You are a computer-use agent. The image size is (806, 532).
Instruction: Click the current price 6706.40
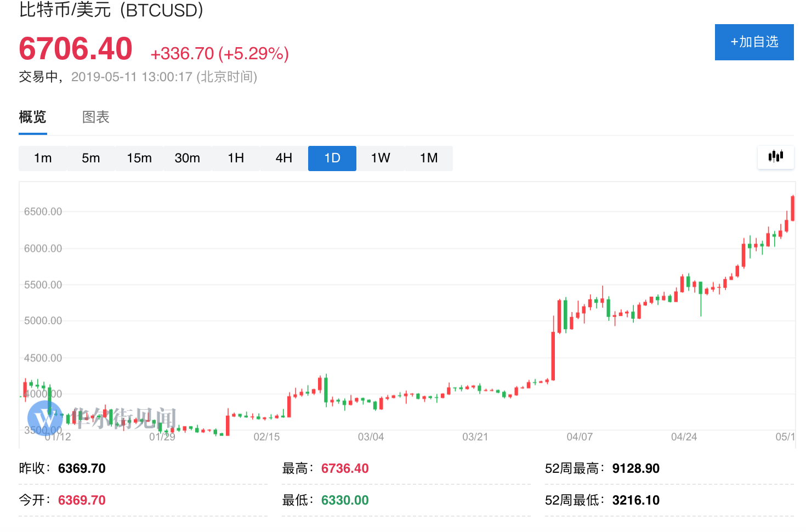(x=75, y=48)
